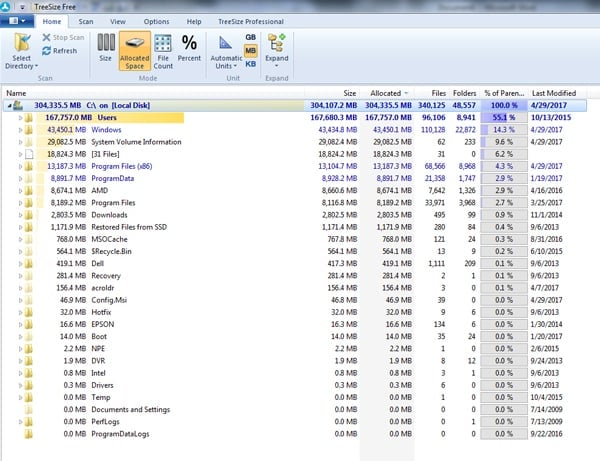Set display unit to MB

point(251,50)
